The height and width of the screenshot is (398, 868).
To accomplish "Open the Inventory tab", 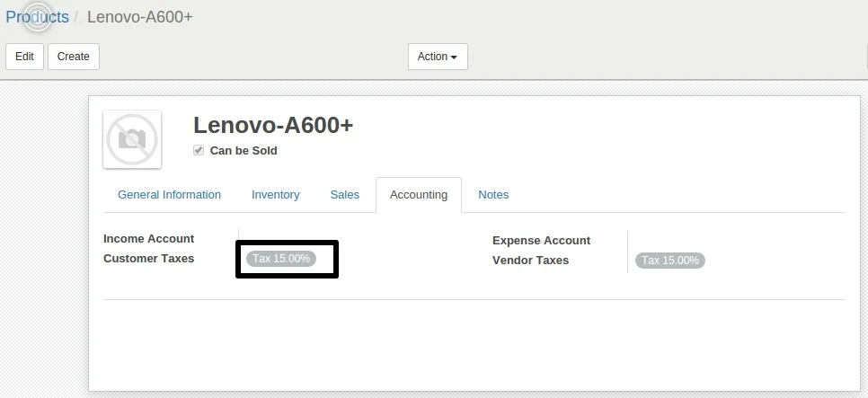I will click(275, 195).
